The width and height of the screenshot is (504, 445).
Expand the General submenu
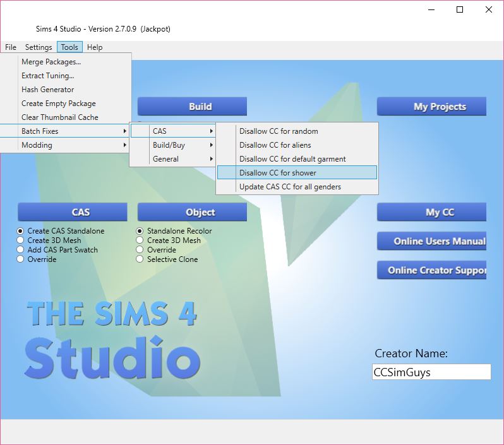tap(173, 158)
